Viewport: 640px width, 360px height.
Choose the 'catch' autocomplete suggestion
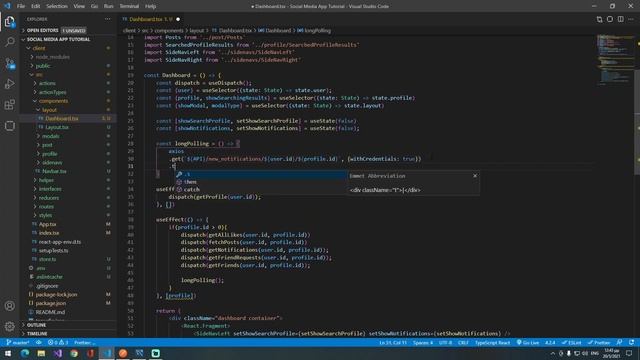[x=261, y=189]
